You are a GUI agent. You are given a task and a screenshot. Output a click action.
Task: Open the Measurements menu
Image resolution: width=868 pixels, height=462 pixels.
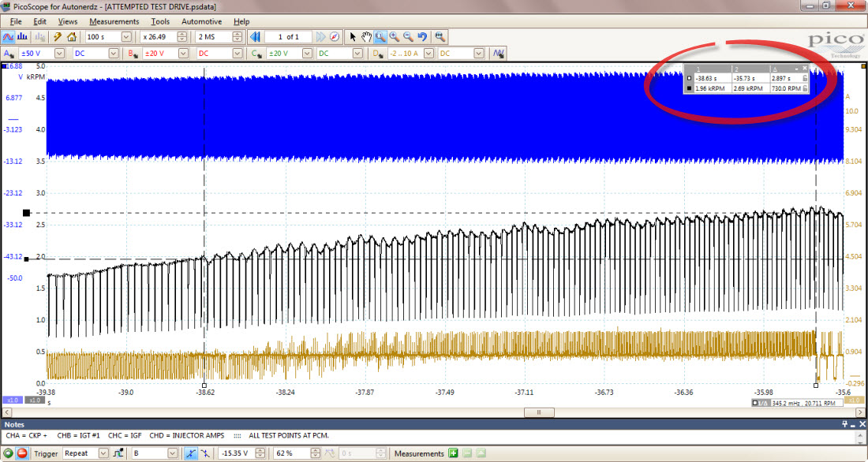coord(114,21)
